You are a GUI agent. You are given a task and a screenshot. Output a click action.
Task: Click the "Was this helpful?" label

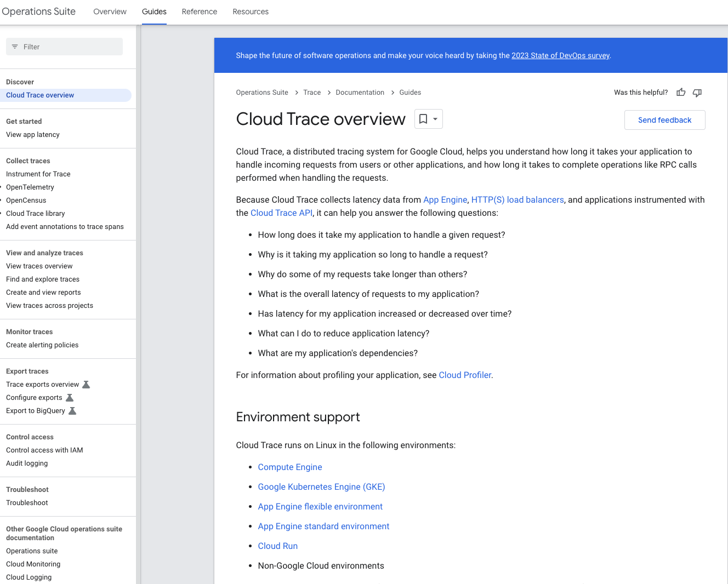641,93
